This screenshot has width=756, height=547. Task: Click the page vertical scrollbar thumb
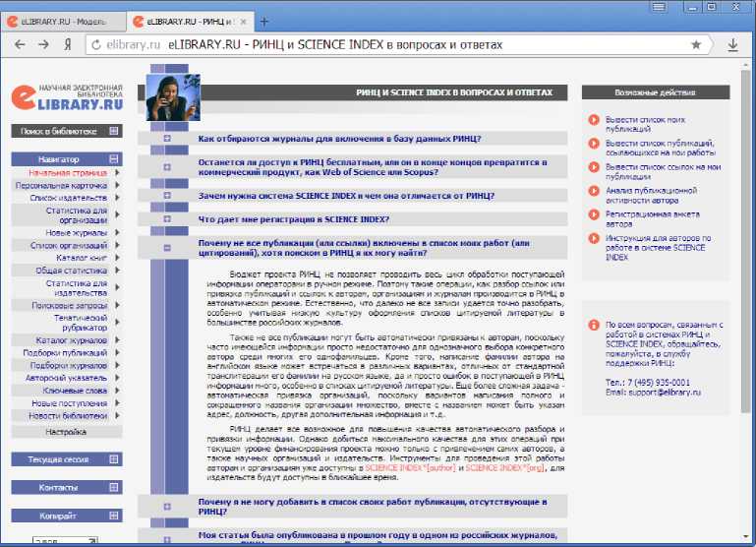pos(745,241)
